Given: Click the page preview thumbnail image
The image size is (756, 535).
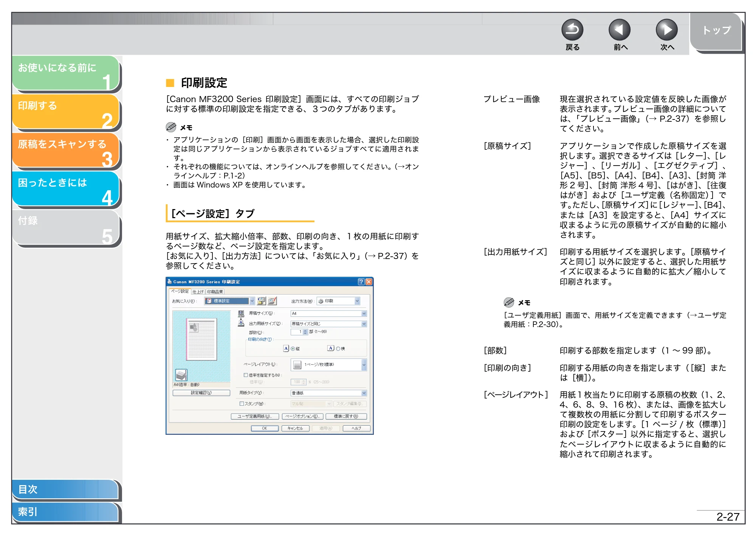Looking at the screenshot, I should (x=201, y=339).
